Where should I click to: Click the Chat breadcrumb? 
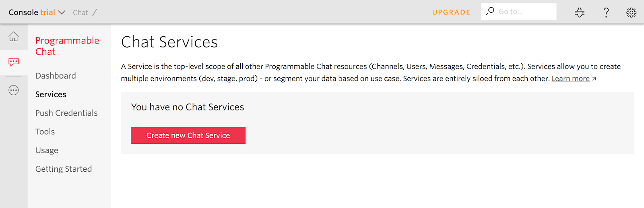click(80, 12)
